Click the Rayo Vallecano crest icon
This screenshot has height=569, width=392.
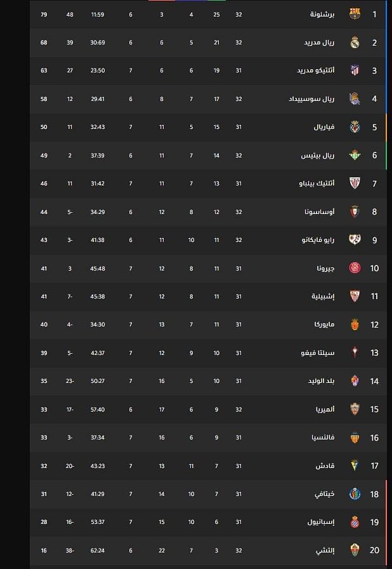pos(355,240)
